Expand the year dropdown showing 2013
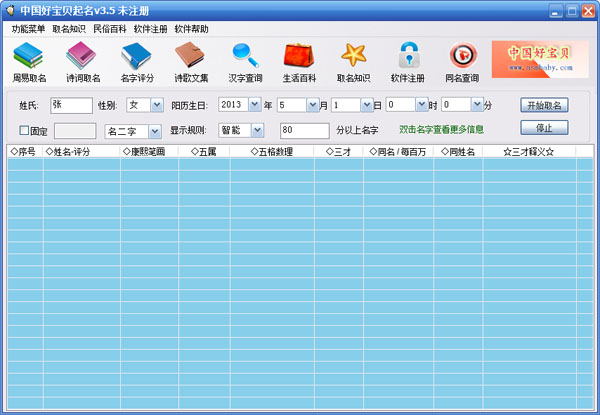The height and width of the screenshot is (415, 600). (x=254, y=104)
